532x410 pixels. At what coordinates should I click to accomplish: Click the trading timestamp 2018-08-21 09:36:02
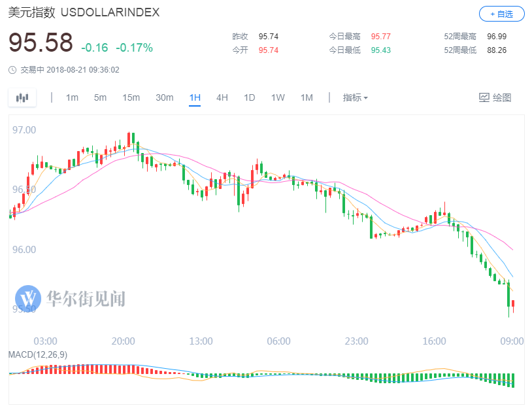[83, 70]
